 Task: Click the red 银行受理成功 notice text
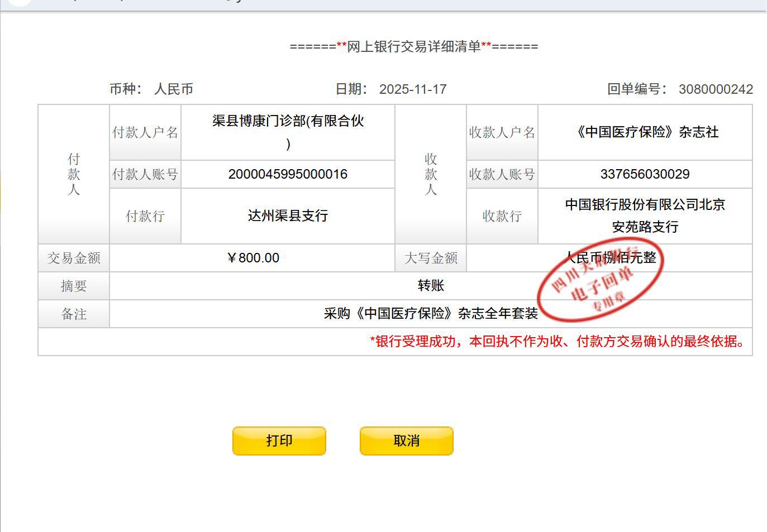tap(559, 342)
